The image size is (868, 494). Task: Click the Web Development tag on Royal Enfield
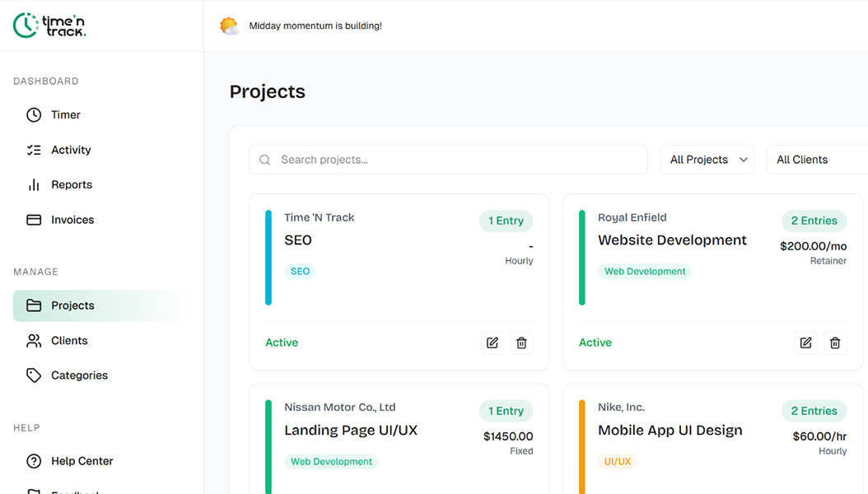point(645,272)
